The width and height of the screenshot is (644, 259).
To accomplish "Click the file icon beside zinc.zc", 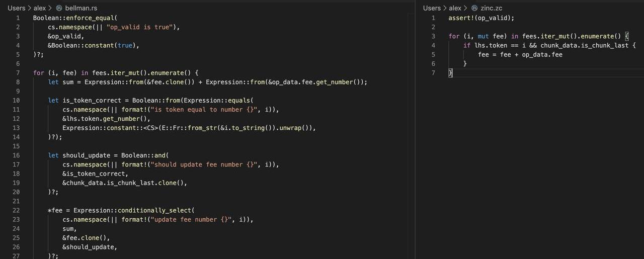I will point(474,8).
